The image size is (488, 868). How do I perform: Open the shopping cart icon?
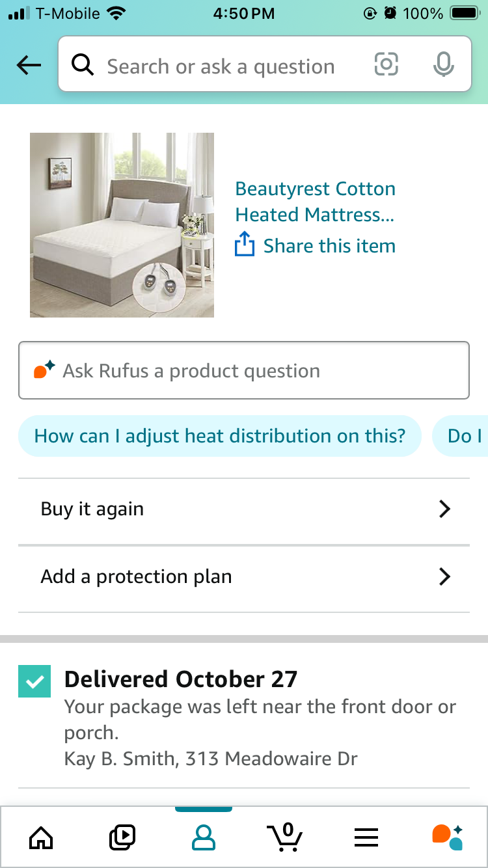pos(285,837)
